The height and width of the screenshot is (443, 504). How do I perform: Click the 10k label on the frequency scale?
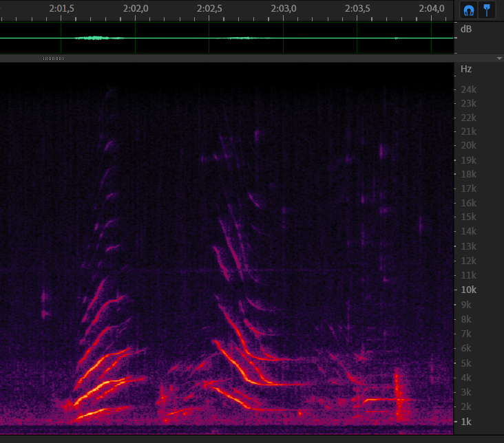click(x=469, y=290)
